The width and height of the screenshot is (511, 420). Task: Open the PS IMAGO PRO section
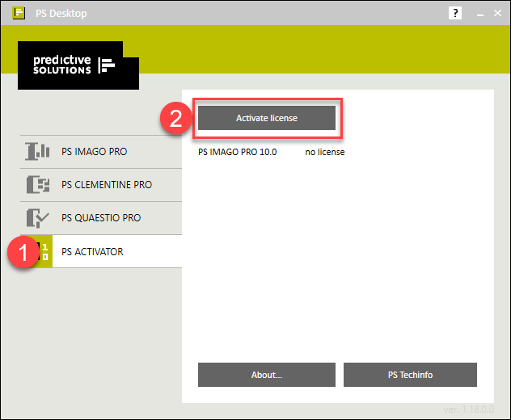(101, 152)
